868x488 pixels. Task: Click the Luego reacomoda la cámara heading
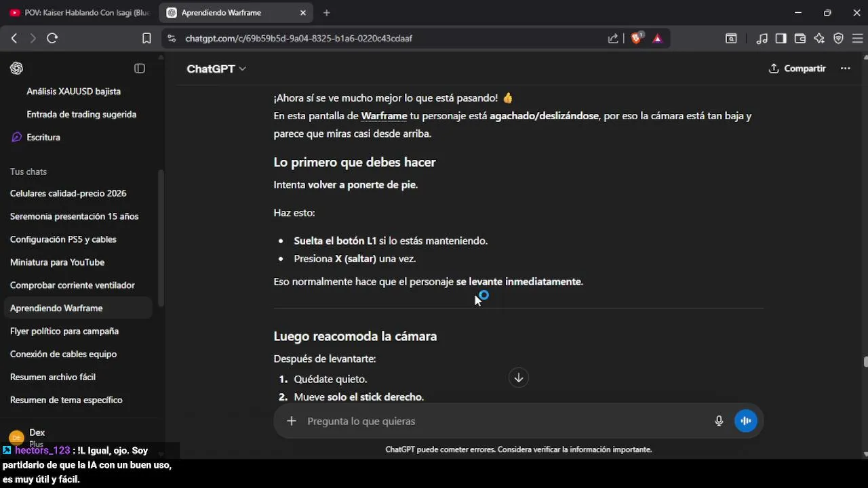(355, 336)
